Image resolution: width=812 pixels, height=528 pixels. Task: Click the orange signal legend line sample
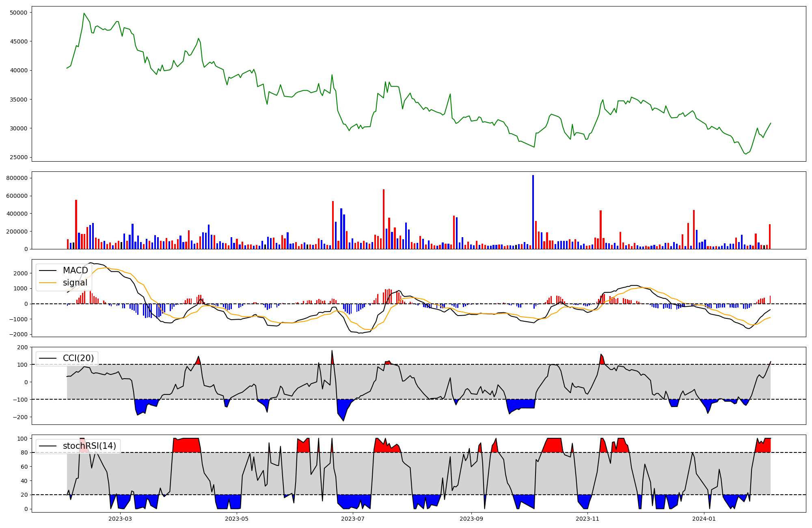pos(49,283)
